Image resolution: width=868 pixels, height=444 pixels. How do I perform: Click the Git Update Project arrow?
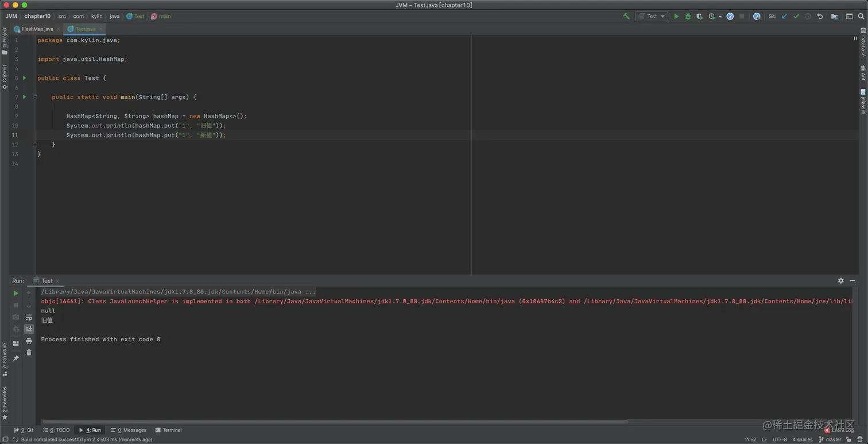click(x=784, y=16)
